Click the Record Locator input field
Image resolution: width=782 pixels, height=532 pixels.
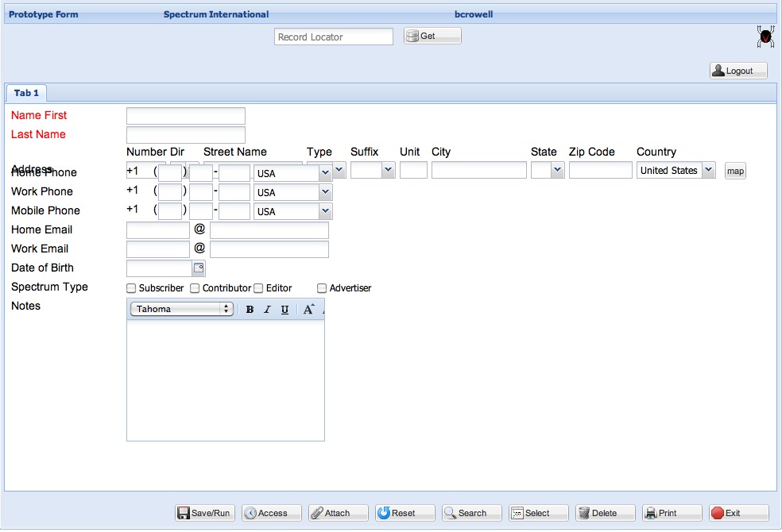click(334, 37)
